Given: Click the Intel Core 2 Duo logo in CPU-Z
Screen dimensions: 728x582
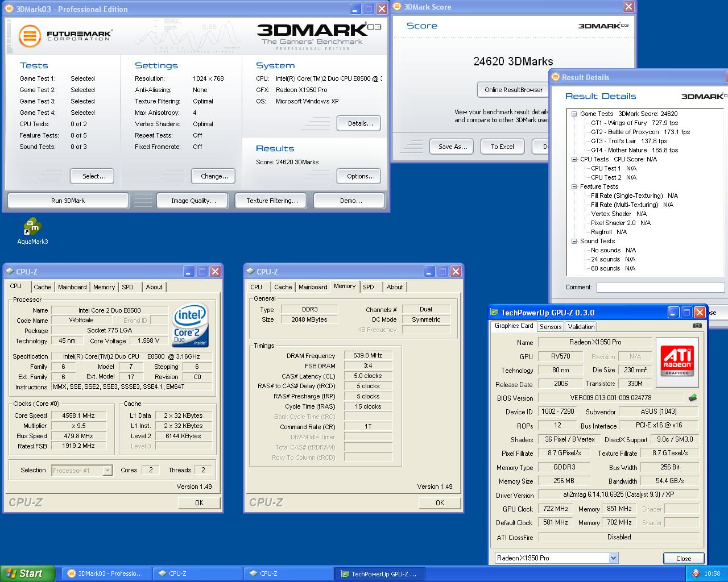Looking at the screenshot, I should point(191,326).
